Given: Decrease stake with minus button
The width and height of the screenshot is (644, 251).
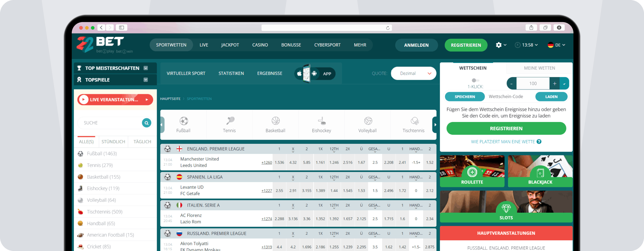Looking at the screenshot, I should tap(511, 84).
